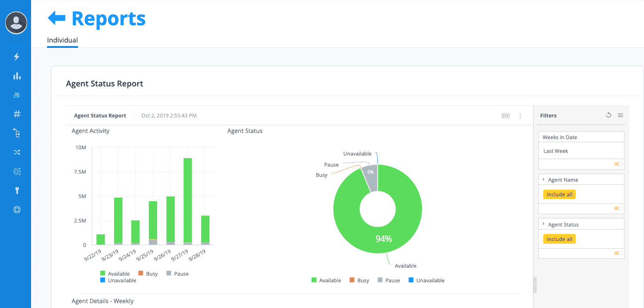This screenshot has height=308, width=644.
Task: Expand the Agent Status filter chevron
Action: (544, 224)
